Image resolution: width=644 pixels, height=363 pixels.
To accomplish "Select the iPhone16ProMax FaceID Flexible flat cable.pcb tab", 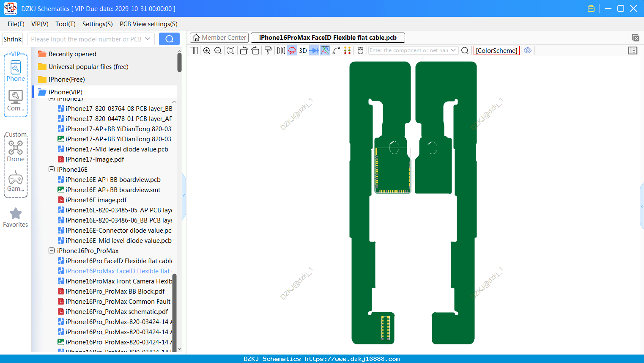I will point(328,38).
